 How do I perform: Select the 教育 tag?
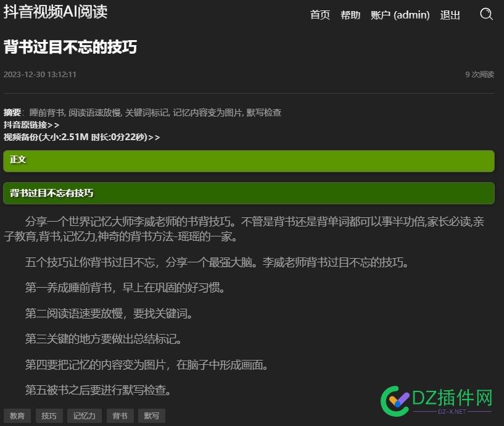click(x=17, y=416)
